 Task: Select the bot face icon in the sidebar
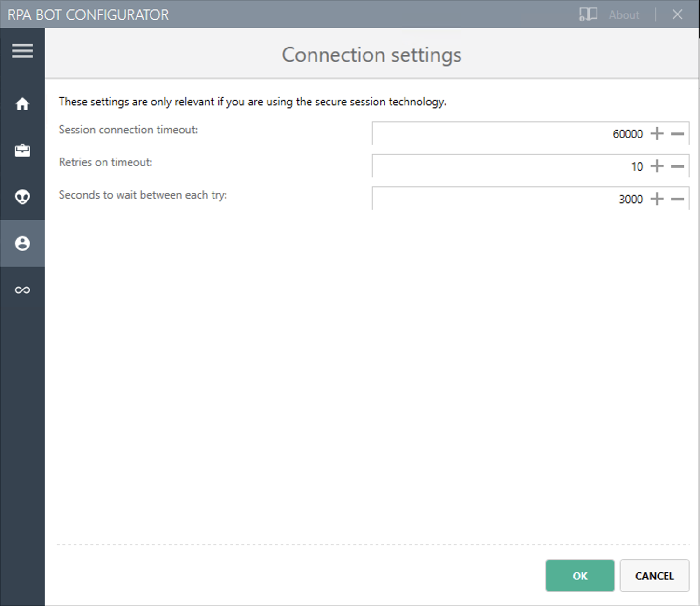click(x=22, y=197)
